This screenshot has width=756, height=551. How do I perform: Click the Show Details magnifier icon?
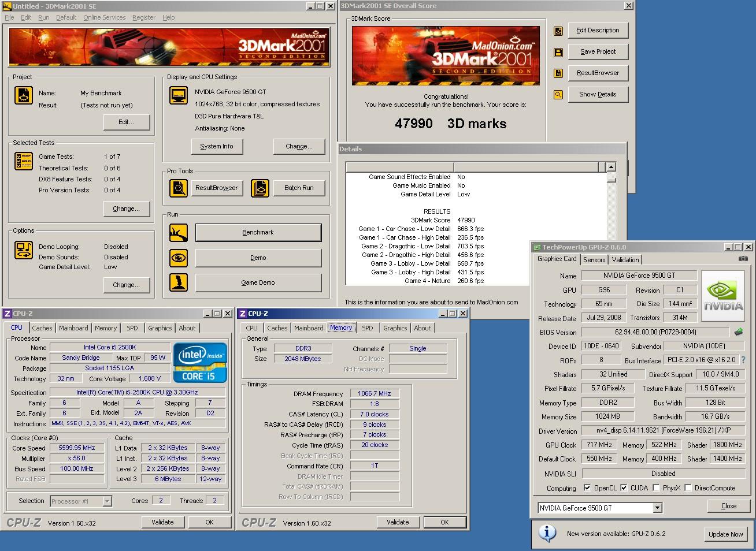tap(558, 95)
